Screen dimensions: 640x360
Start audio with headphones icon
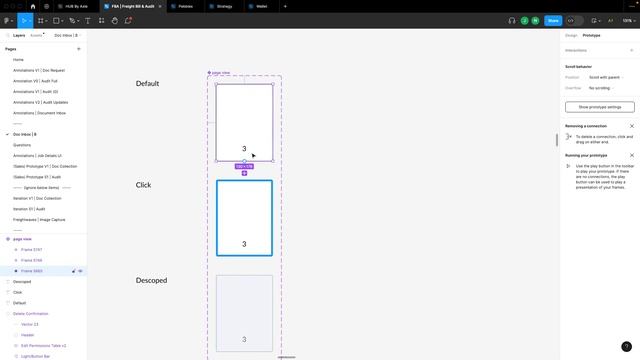point(512,20)
